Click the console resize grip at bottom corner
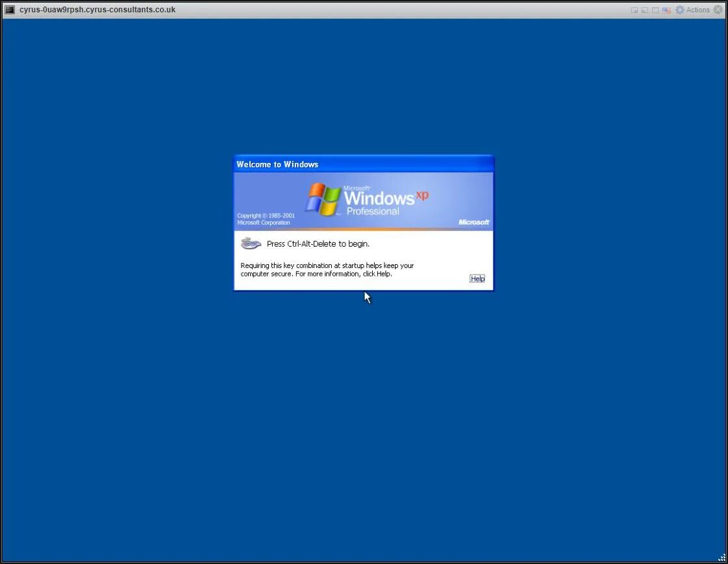This screenshot has width=728, height=564. click(722, 558)
